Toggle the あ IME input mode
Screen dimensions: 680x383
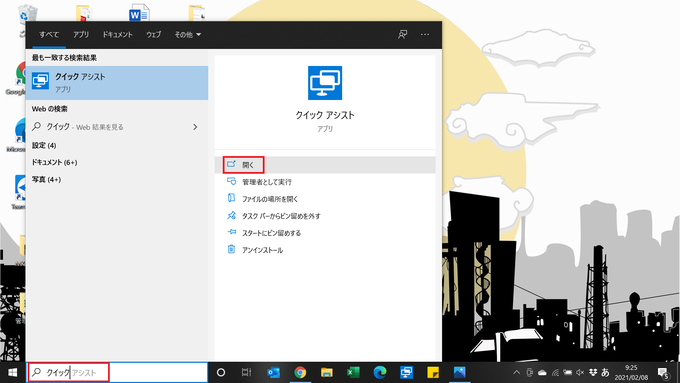click(x=605, y=372)
